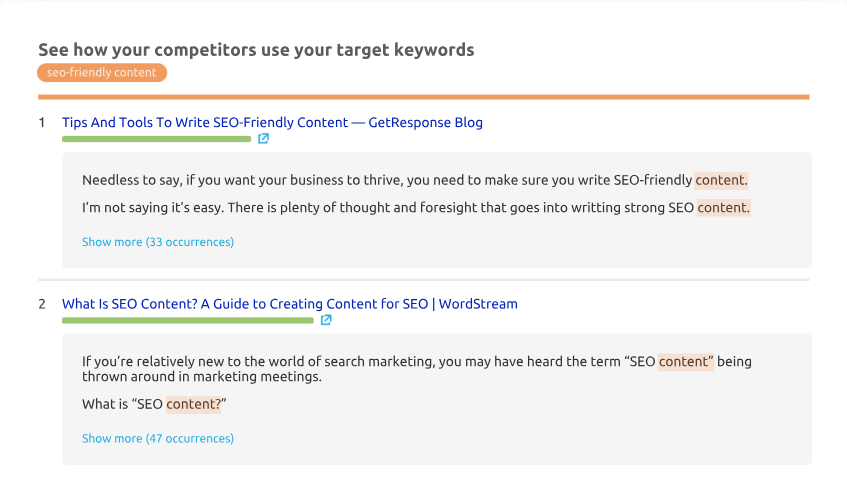This screenshot has width=847, height=492.
Task: Click green relevance bar under WordStream title
Action: coord(187,320)
